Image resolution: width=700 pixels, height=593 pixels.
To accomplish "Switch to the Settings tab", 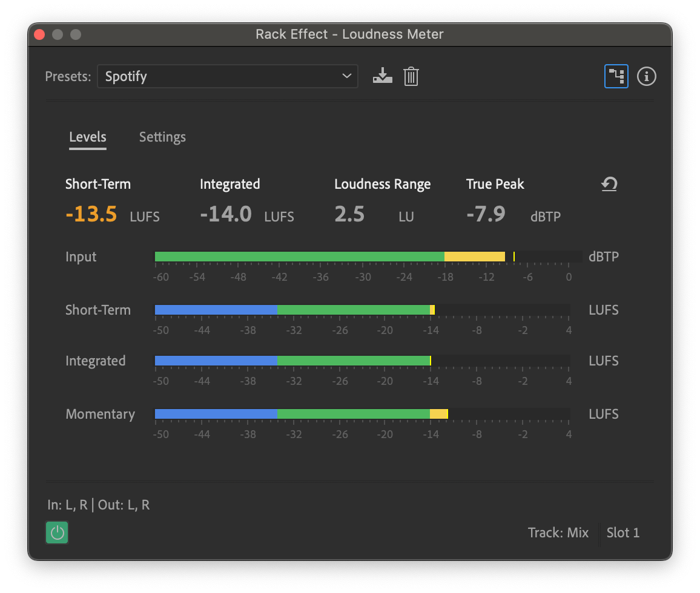I will (162, 137).
